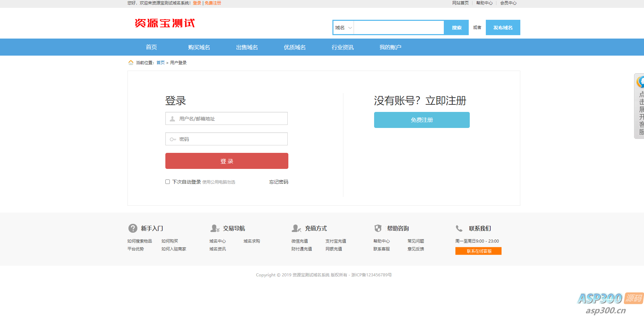Open the 域名 search type dropdown
644x318 pixels.
[343, 28]
